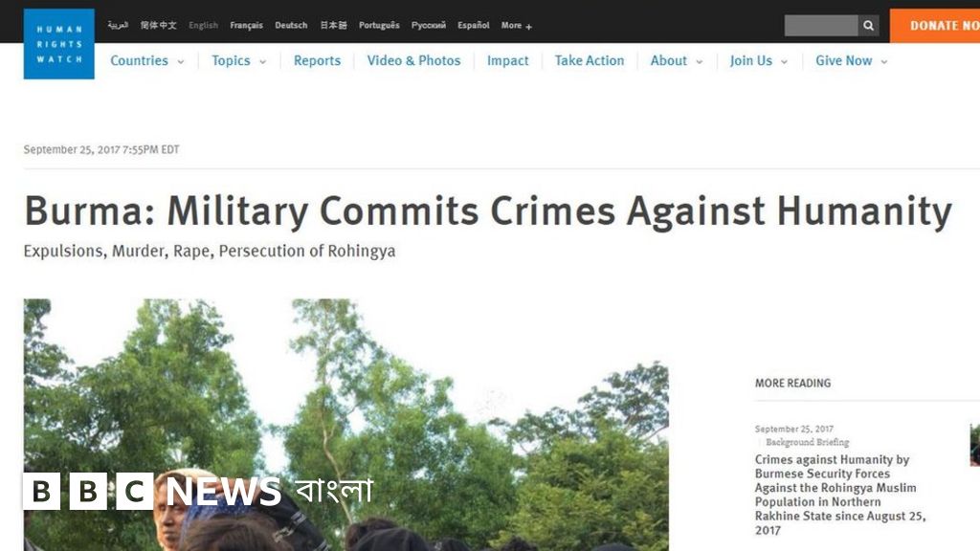Viewport: 980px width, 551px height.
Task: Switch language to Español
Action: click(473, 25)
